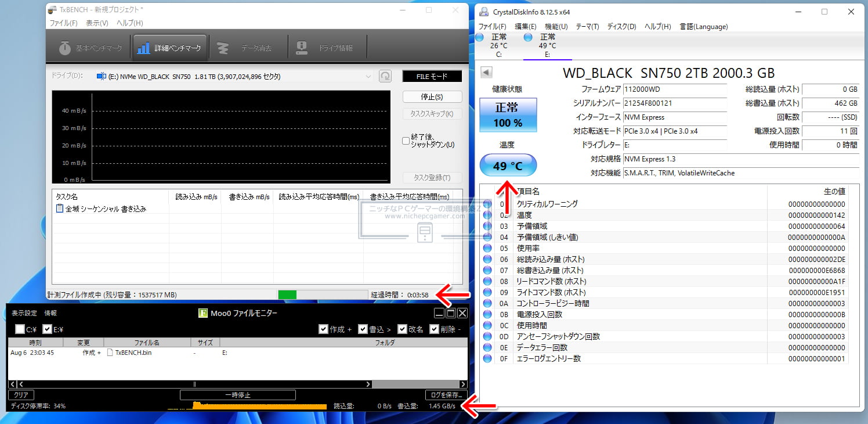The image size is (868, 424).
Task: Stop the benchmark with 停止(S) button
Action: click(x=432, y=97)
